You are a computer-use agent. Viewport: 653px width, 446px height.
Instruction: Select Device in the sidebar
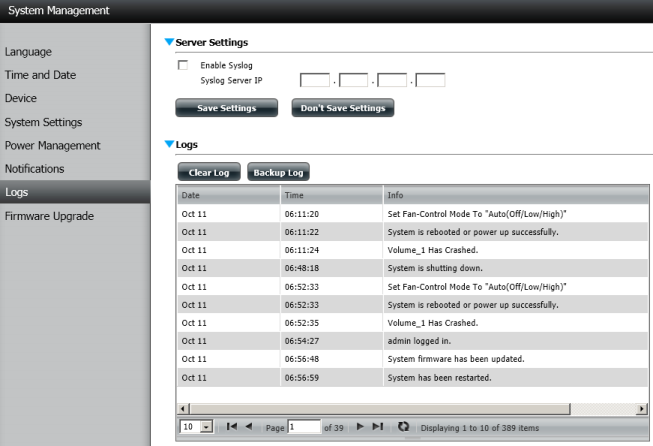[21, 98]
